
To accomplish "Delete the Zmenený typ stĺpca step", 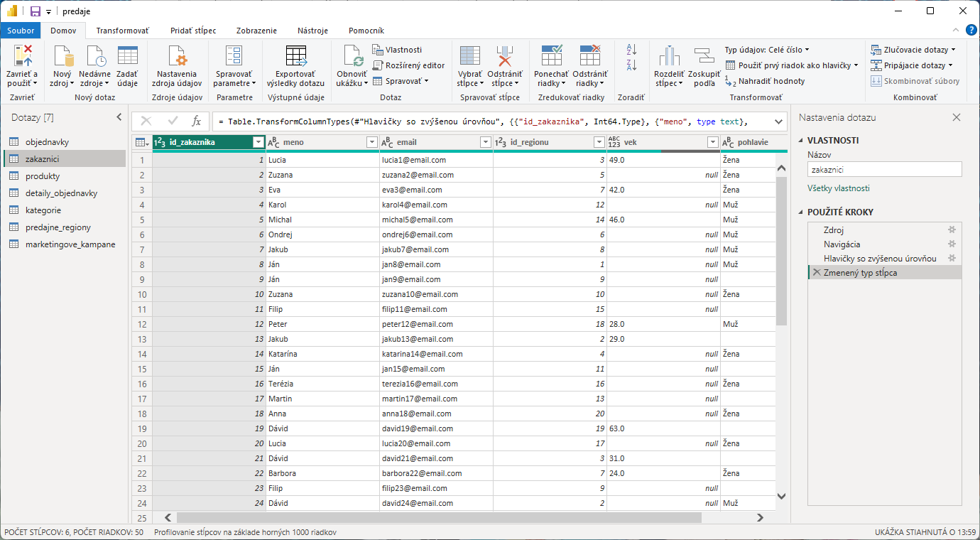I will tap(817, 272).
